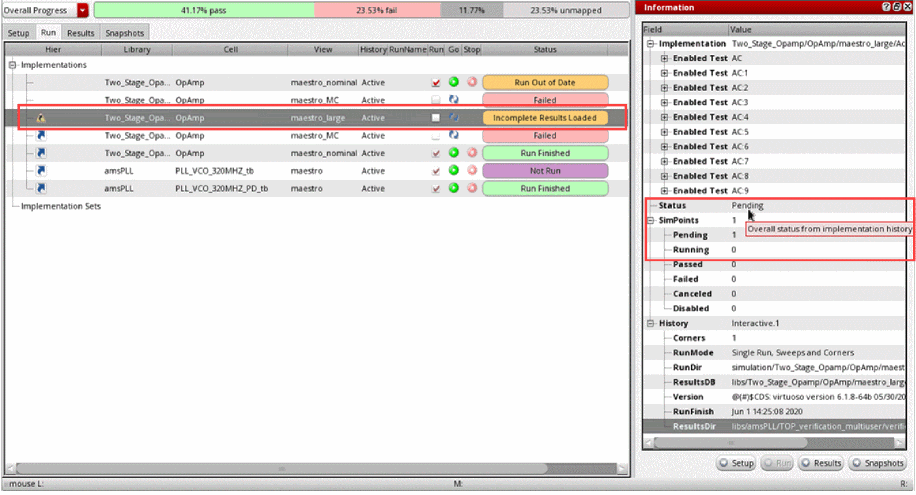Toggle Run checkbox for PLL_VCO_320MHZ_PD_tb

coord(436,188)
